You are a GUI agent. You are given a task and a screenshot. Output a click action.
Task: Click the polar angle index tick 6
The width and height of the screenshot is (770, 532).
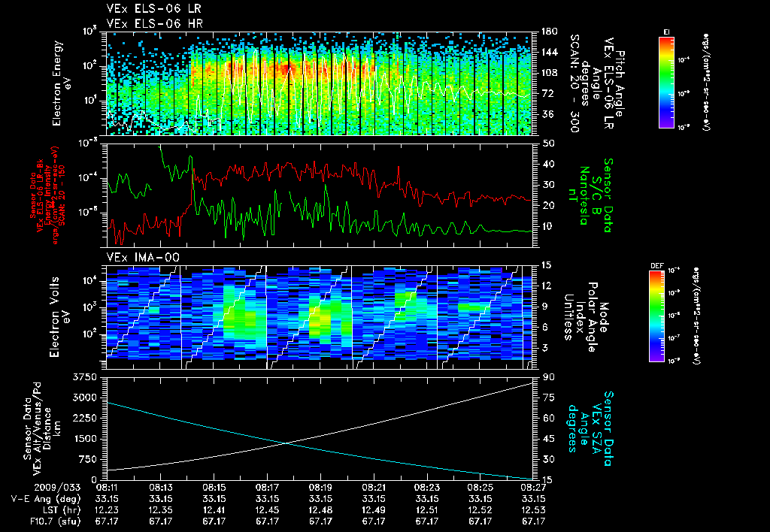(546, 327)
